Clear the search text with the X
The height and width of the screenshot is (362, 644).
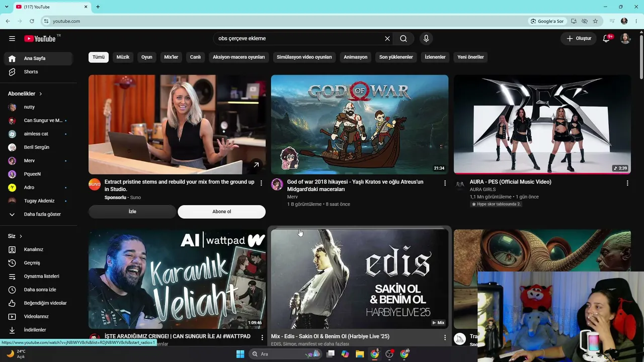[387, 39]
